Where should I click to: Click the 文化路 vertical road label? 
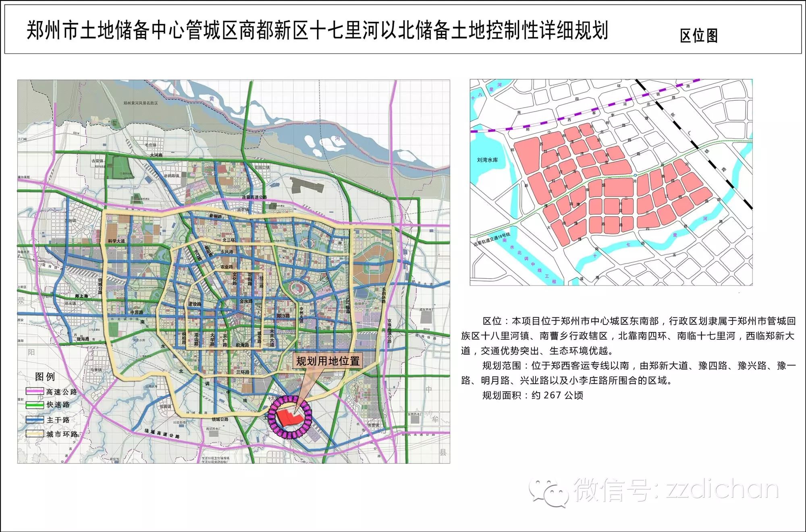[234, 279]
